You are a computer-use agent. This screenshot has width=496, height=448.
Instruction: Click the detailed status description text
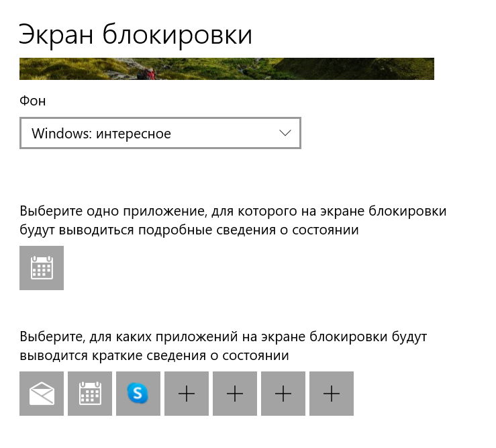click(233, 220)
